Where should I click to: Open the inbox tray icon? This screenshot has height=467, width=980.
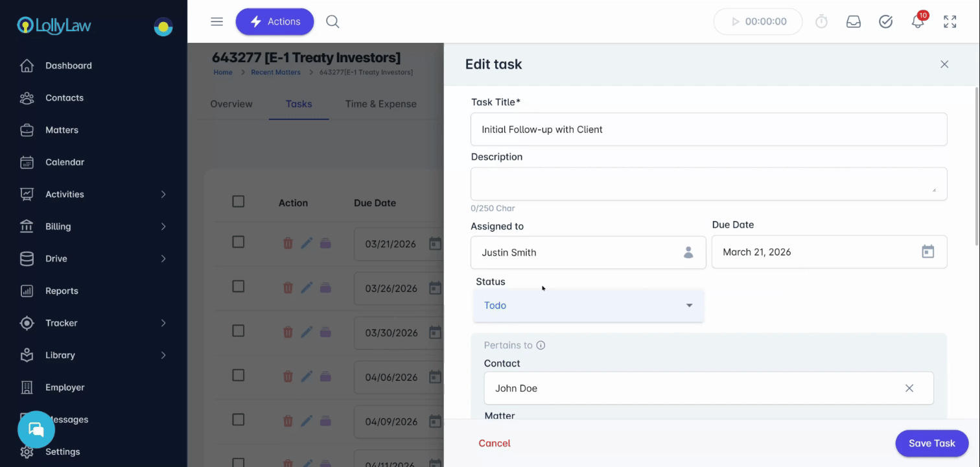click(854, 21)
